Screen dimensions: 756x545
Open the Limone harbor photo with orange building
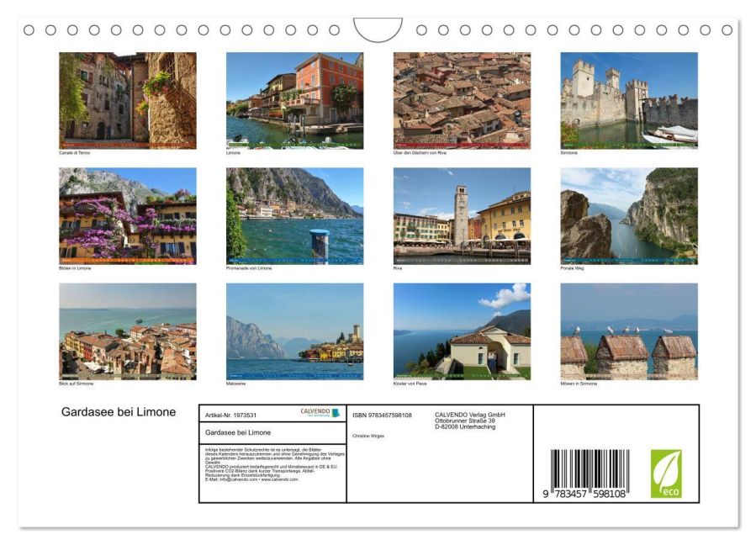pyautogui.click(x=294, y=100)
